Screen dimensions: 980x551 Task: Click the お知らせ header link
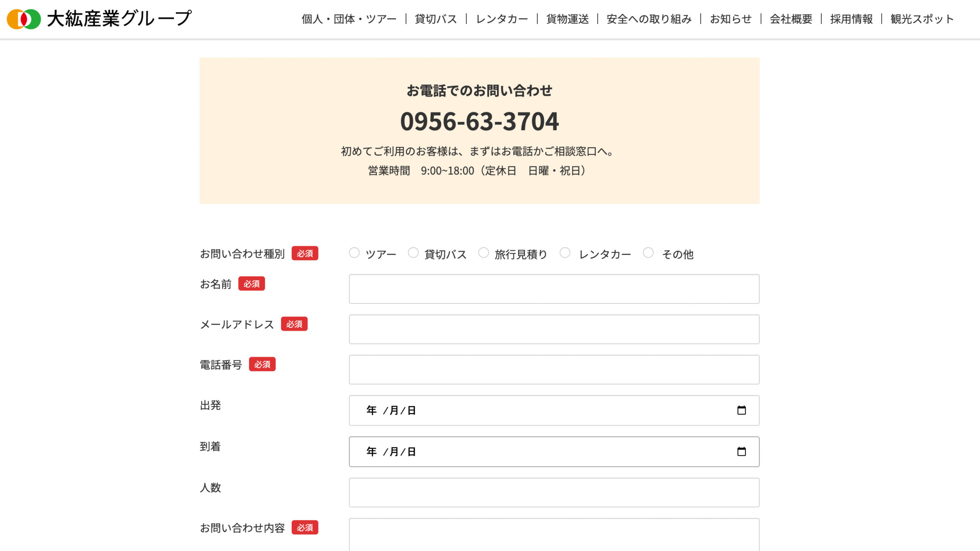point(730,19)
